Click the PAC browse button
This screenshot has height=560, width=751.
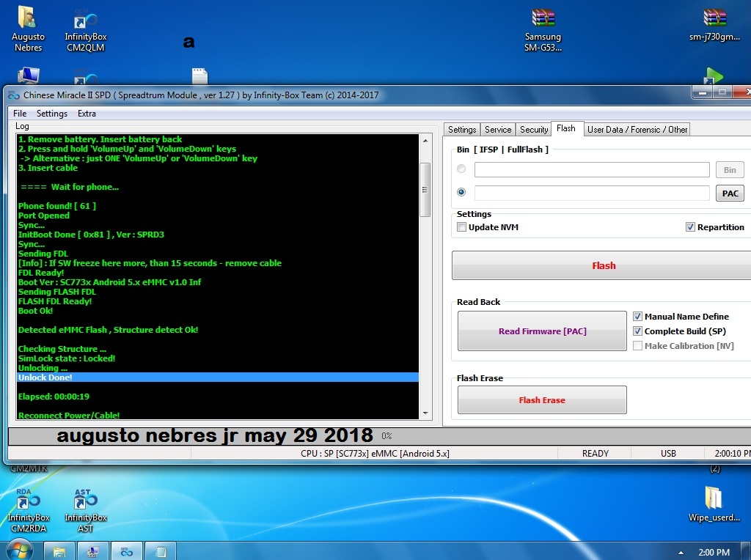click(730, 193)
